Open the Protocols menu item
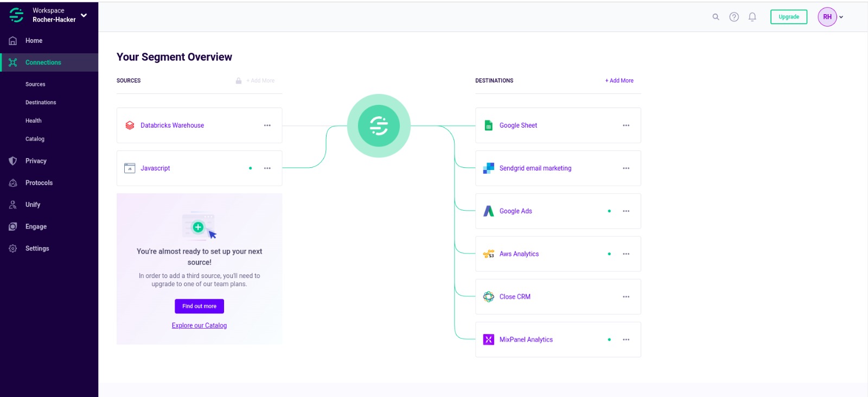This screenshot has height=397, width=868. (x=39, y=183)
